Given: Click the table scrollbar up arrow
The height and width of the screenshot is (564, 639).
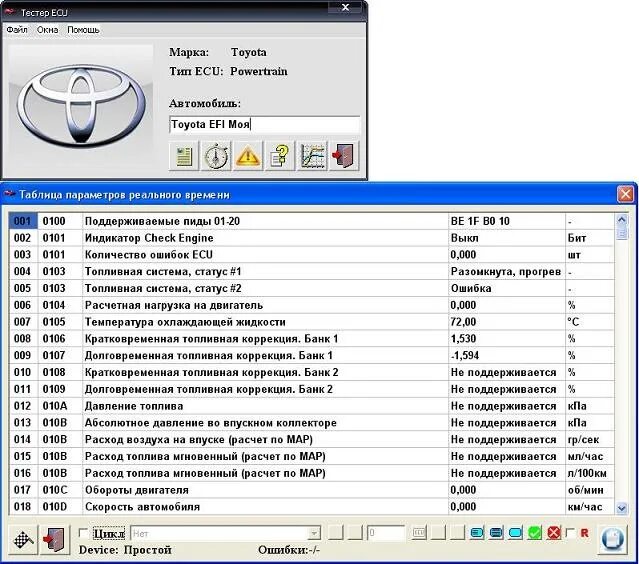Looking at the screenshot, I should click(x=621, y=220).
